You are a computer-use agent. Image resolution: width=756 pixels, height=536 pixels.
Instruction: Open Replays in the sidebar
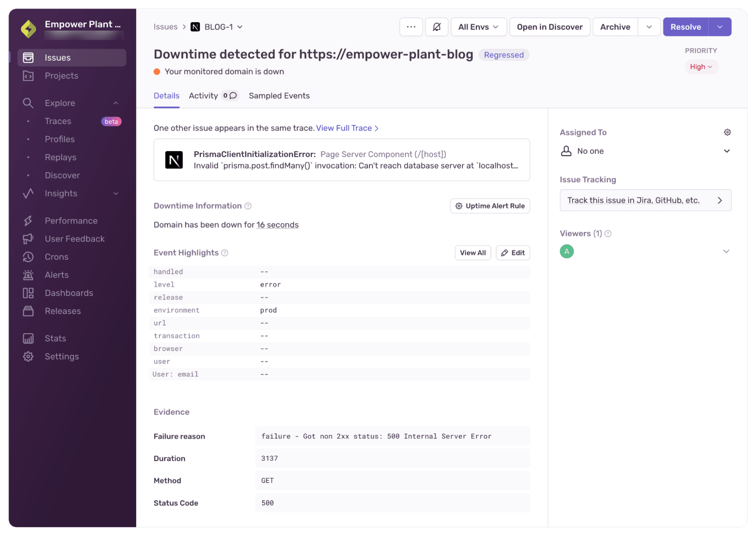61,157
